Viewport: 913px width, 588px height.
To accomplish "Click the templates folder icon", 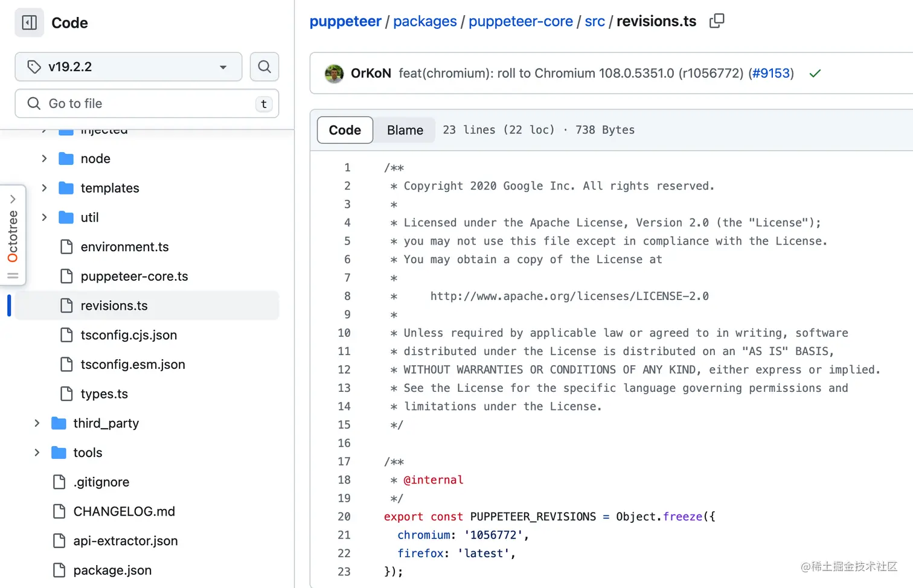I will (x=66, y=188).
